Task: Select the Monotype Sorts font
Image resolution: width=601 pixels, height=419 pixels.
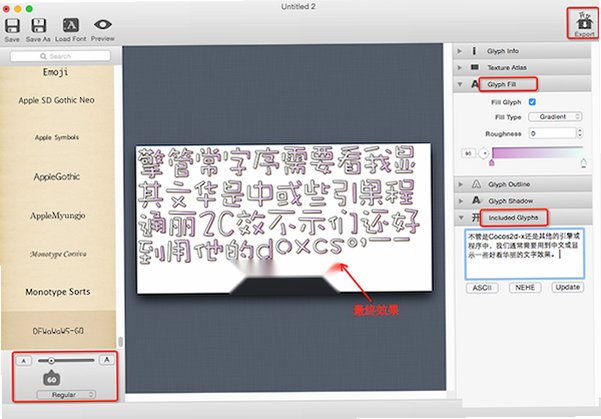Action: coord(58,292)
